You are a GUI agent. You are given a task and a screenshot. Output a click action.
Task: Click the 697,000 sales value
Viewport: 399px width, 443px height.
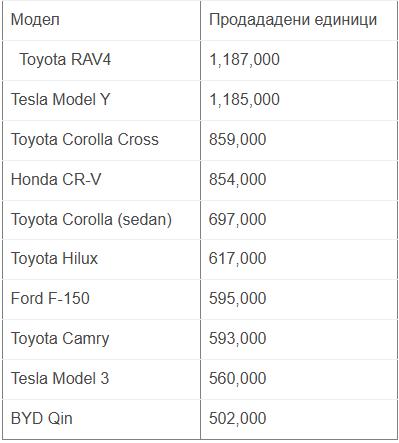pyautogui.click(x=237, y=220)
